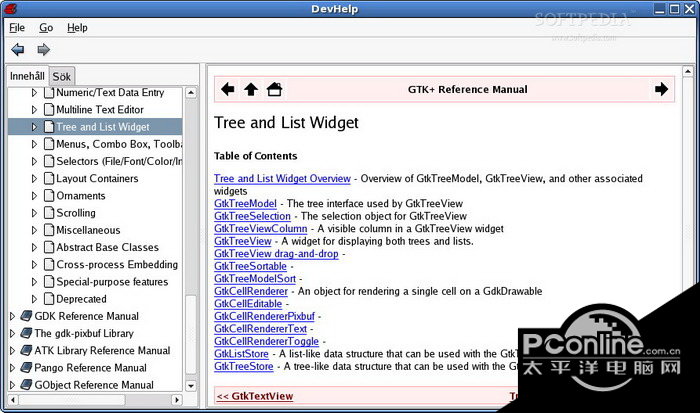Click page icon beside Multiline Text Editor
Image resolution: width=700 pixels, height=413 pixels.
49,110
